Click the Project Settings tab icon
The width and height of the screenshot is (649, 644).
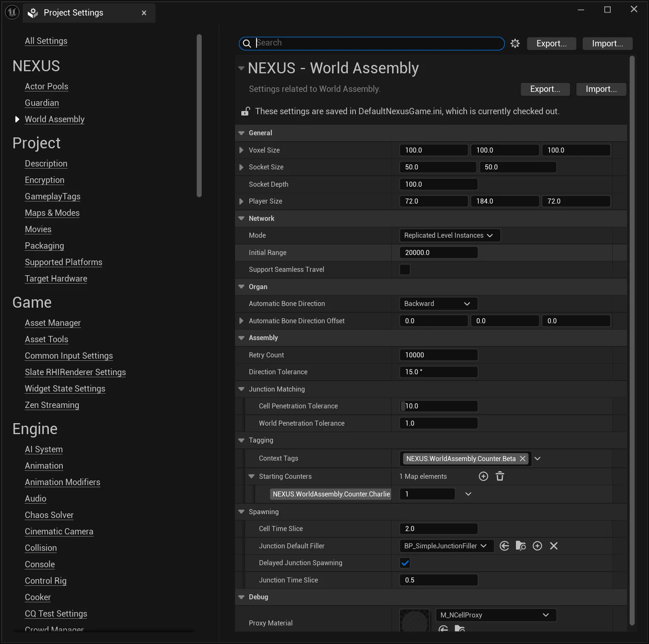(33, 13)
